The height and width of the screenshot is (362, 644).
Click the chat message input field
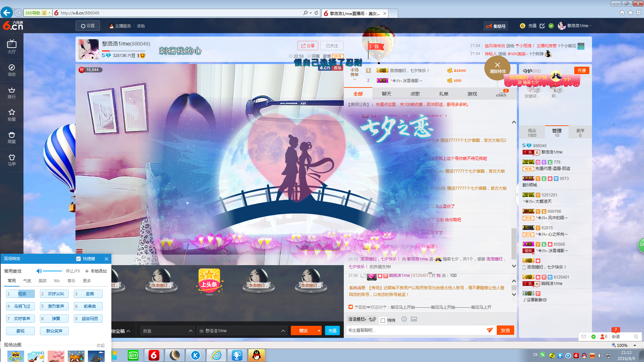[x=416, y=330]
